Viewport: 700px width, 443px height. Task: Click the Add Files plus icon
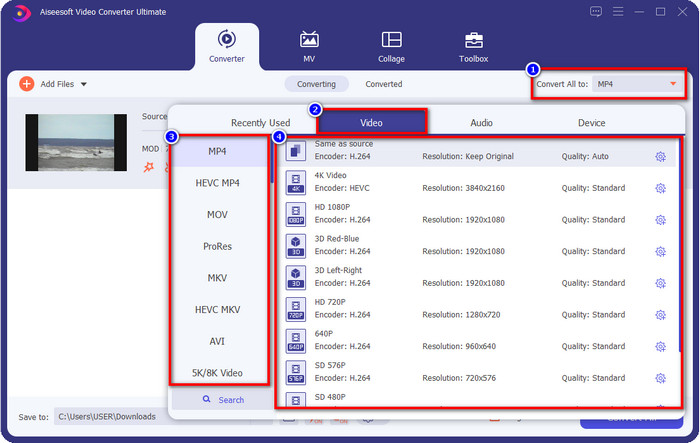(x=27, y=84)
